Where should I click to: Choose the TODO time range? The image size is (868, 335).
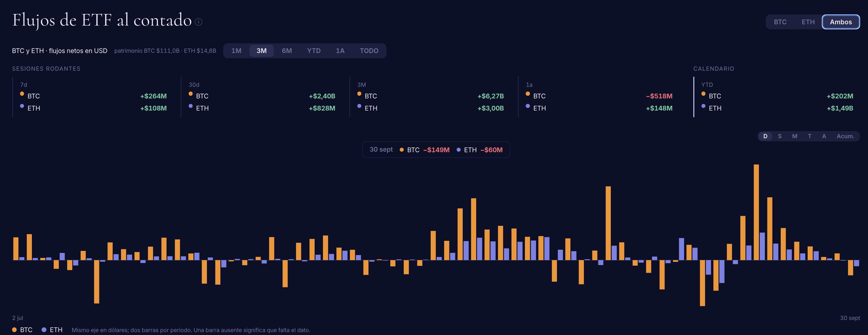tap(369, 51)
